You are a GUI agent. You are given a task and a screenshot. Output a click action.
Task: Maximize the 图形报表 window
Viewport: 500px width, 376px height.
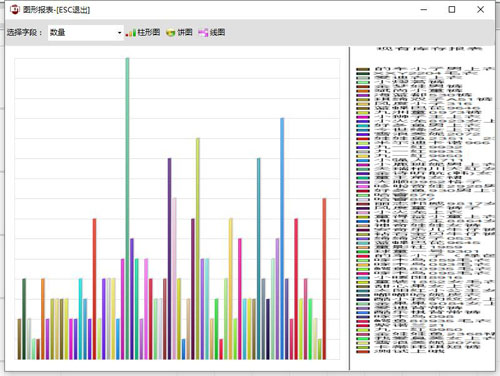tap(452, 10)
